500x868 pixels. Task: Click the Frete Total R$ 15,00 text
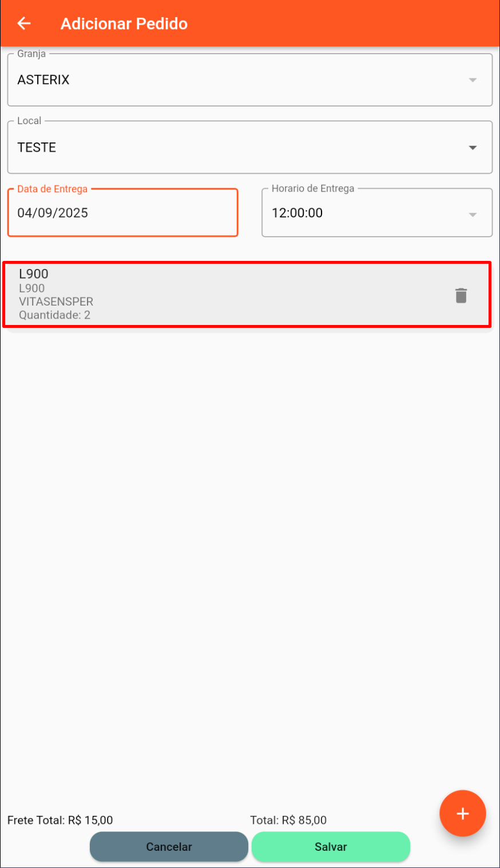pyautogui.click(x=60, y=820)
